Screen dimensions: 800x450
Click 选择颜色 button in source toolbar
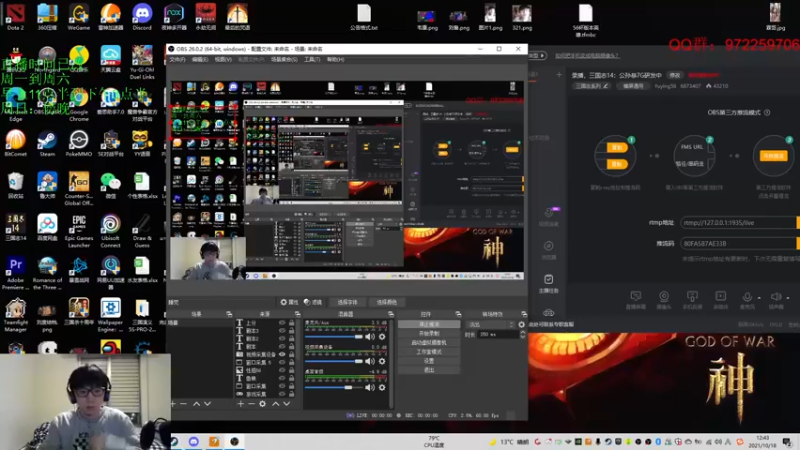(x=386, y=302)
